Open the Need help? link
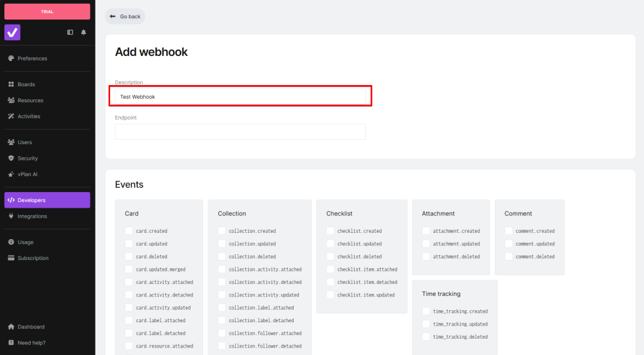 [31, 343]
